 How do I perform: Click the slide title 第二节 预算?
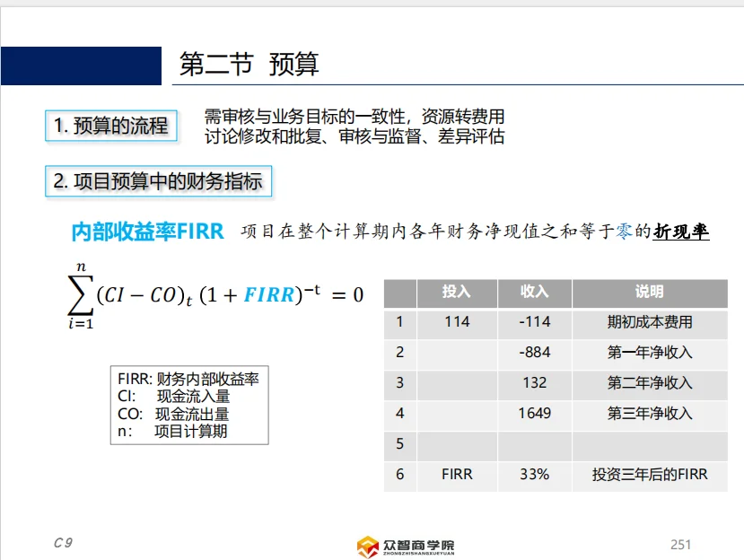(251, 64)
